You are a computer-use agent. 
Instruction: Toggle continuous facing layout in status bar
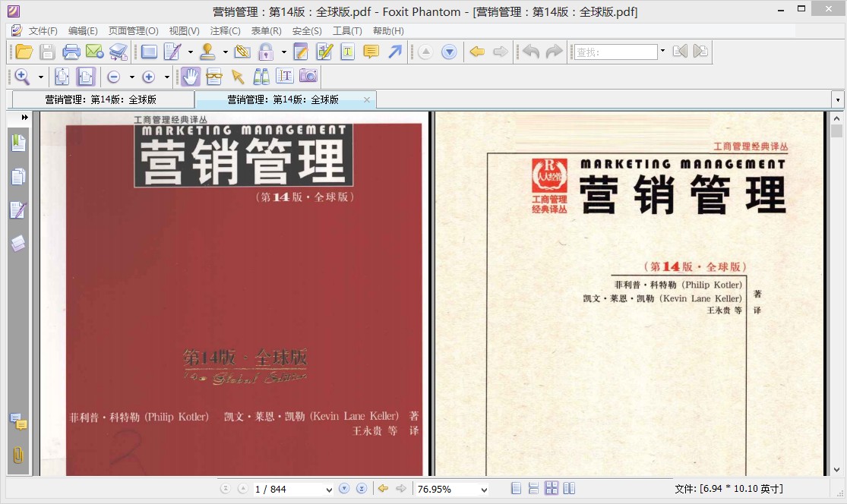click(x=551, y=489)
